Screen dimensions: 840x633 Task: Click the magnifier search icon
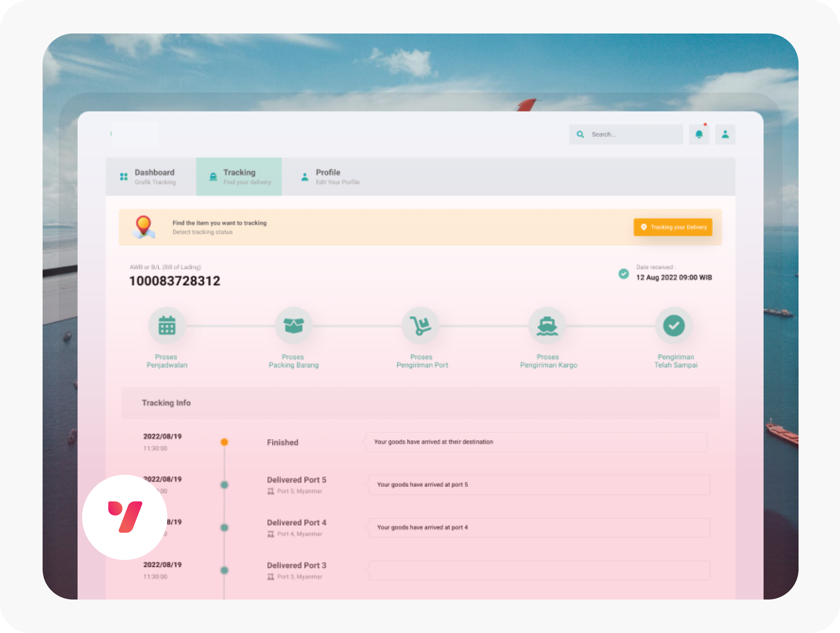click(x=580, y=134)
